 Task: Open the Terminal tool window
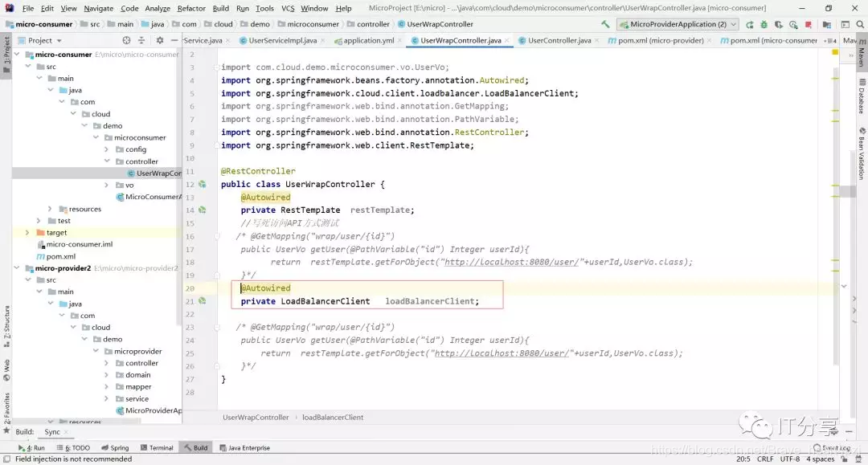coord(157,448)
